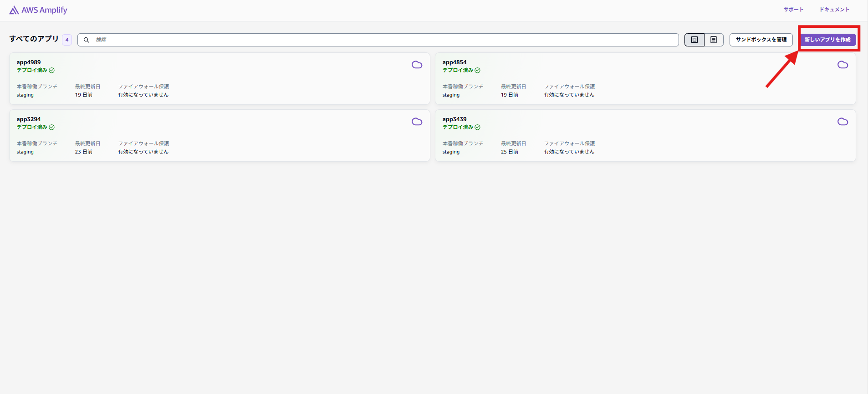Click デプロイ済み status on app4854
Image resolution: width=868 pixels, height=394 pixels.
pyautogui.click(x=458, y=70)
